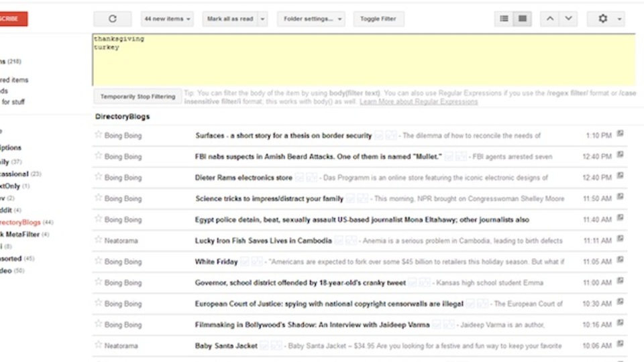Viewport: 644px width, 362px height.
Task: Star the Lucky Iron Fish item
Action: pyautogui.click(x=98, y=240)
